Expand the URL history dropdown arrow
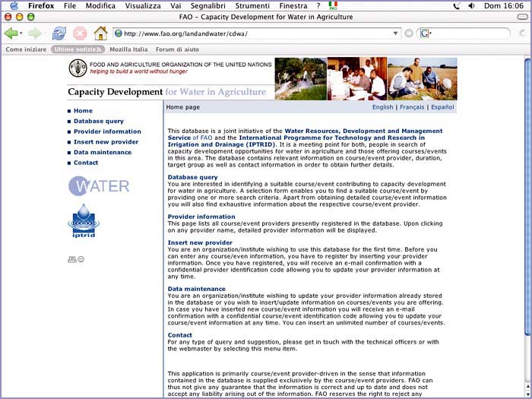This screenshot has height=399, width=532. pyautogui.click(x=395, y=33)
